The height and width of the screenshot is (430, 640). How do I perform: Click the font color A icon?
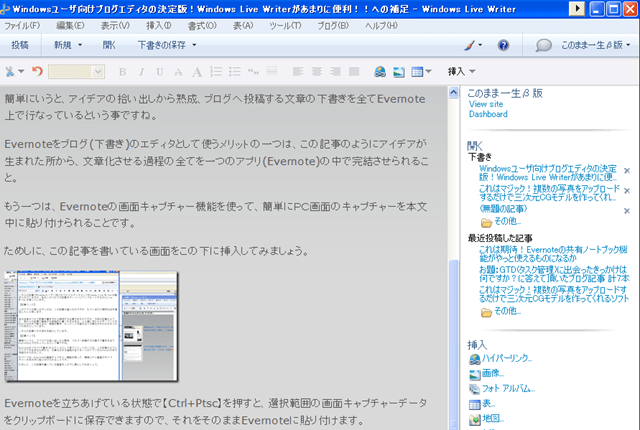[x=197, y=72]
